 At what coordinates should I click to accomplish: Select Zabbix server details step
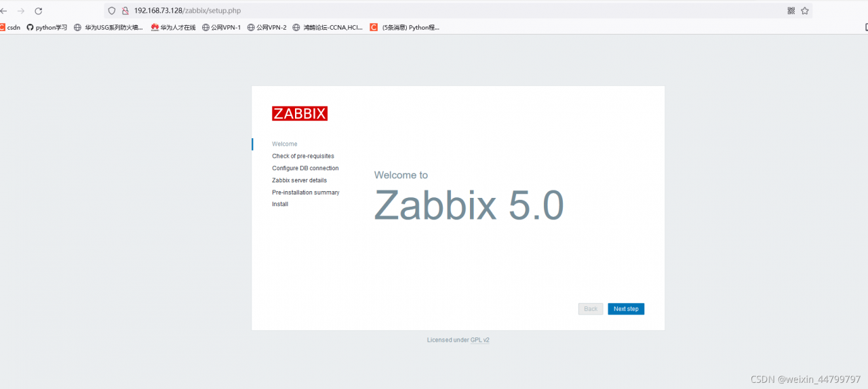click(x=299, y=180)
